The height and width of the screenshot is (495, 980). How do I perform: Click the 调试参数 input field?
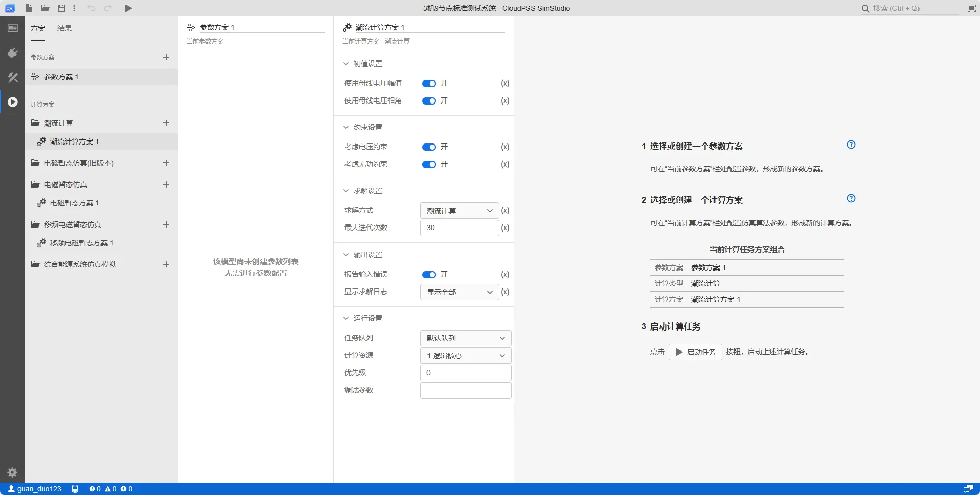tap(465, 390)
